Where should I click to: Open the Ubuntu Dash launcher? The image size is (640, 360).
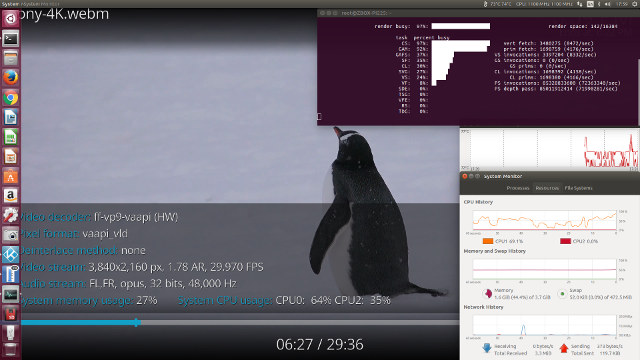pos(10,18)
